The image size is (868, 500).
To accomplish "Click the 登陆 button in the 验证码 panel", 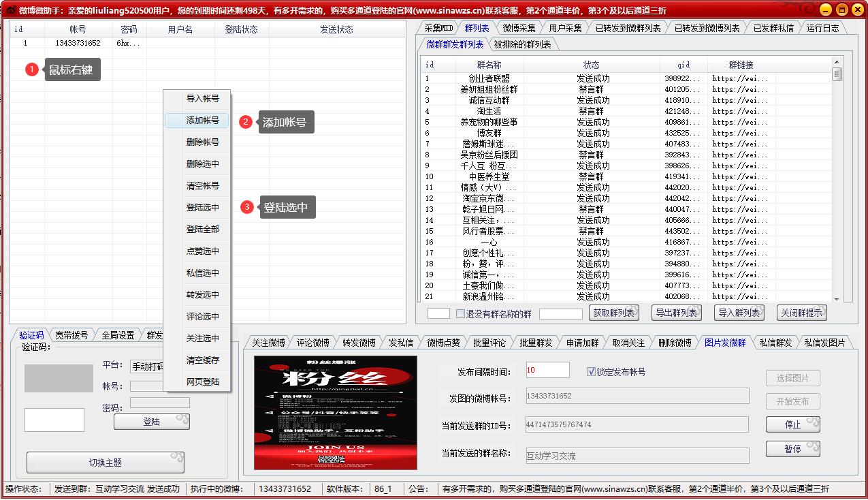I will (151, 422).
